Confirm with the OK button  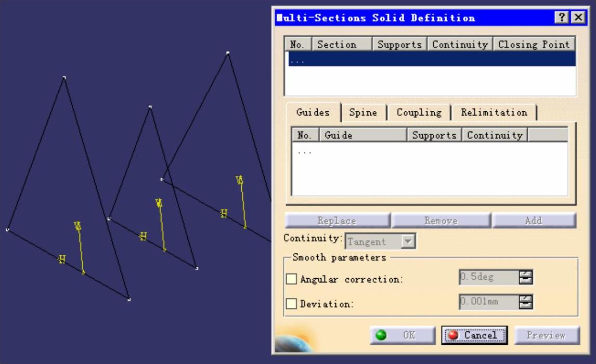pos(403,335)
